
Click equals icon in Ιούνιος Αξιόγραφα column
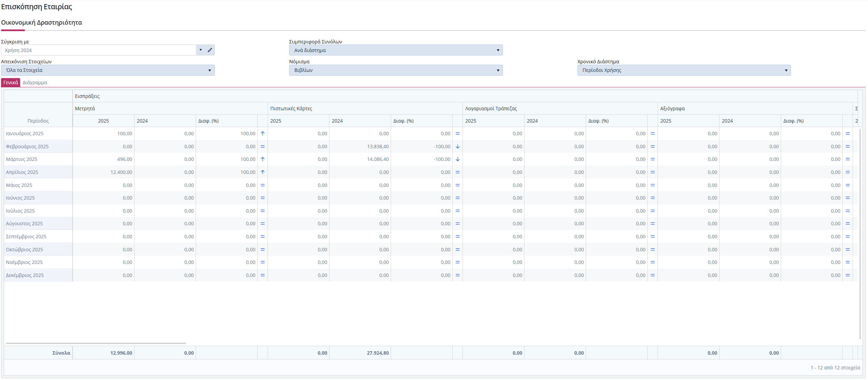click(x=847, y=198)
